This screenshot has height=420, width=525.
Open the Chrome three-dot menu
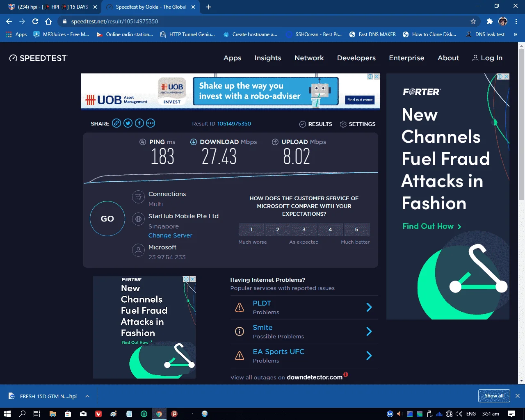pyautogui.click(x=516, y=21)
